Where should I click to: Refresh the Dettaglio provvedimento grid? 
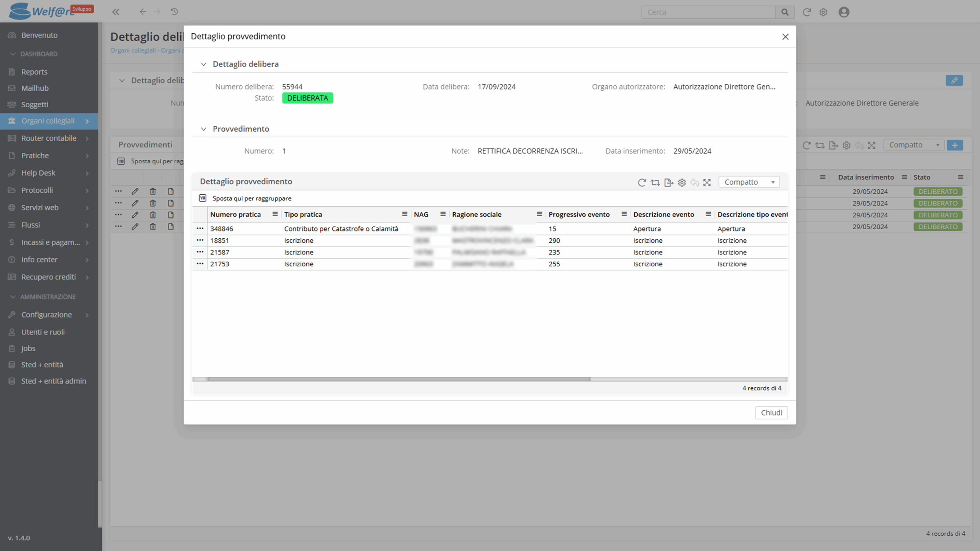click(642, 183)
